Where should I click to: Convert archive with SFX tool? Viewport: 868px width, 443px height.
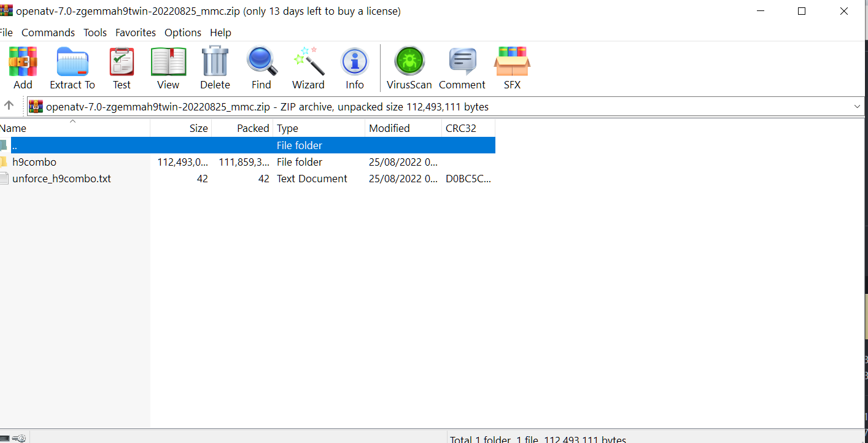(x=512, y=62)
